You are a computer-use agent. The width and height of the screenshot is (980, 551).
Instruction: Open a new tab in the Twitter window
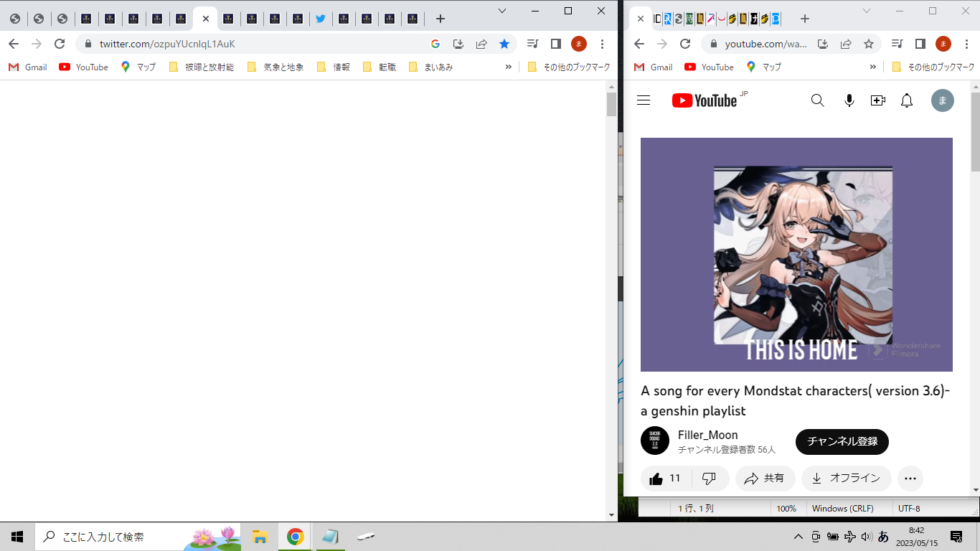tap(440, 19)
